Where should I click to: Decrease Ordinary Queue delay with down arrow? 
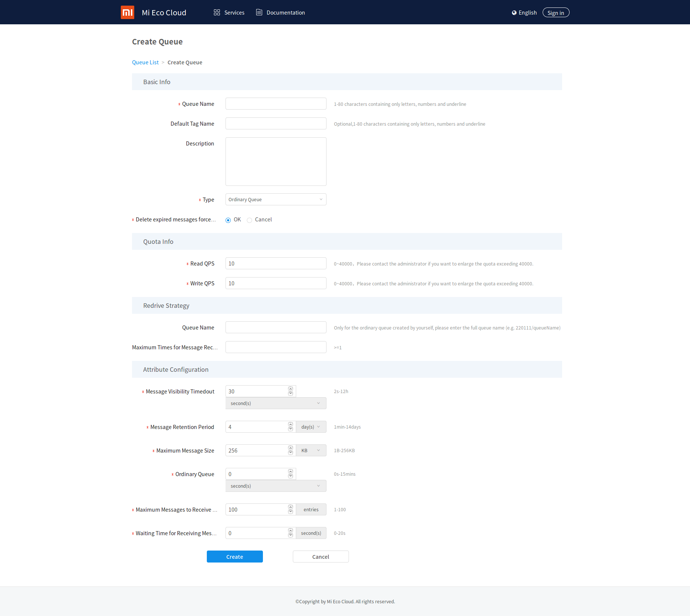291,476
